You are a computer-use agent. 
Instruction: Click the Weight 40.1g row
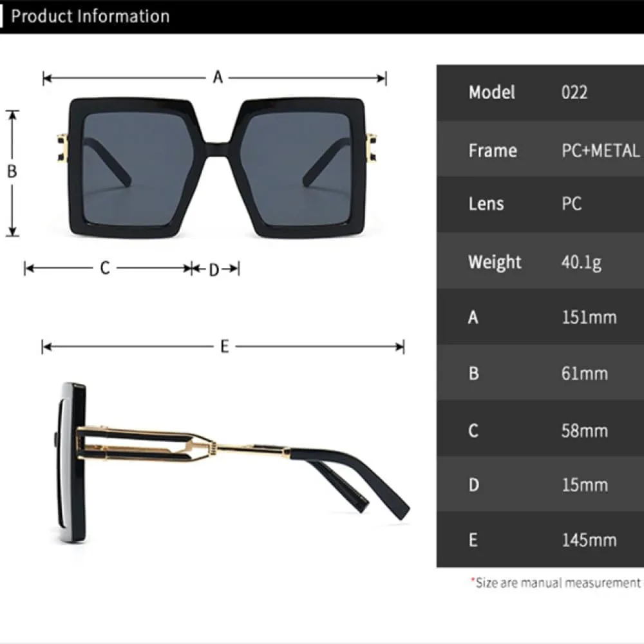[x=540, y=260]
